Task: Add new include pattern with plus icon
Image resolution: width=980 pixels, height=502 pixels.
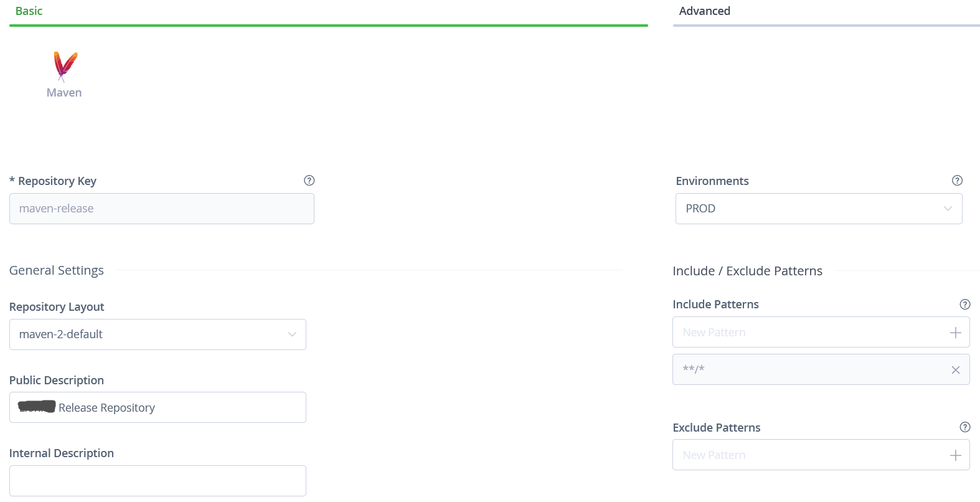Action: point(955,333)
